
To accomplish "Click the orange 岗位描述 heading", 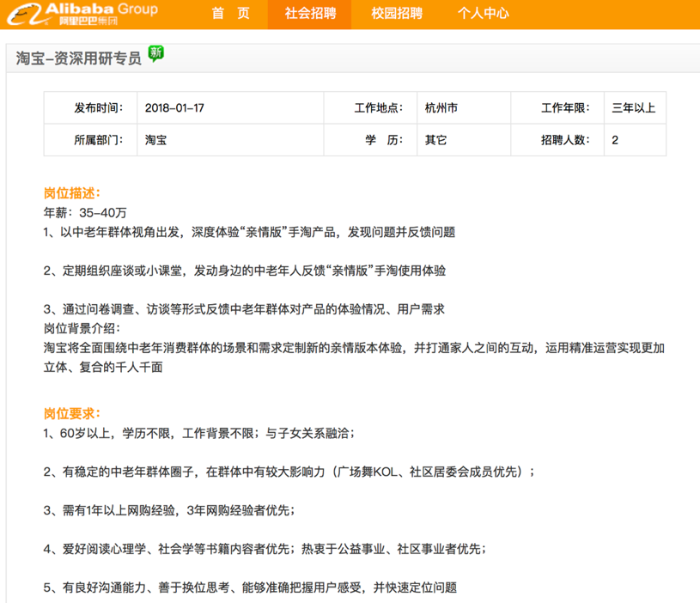I will coord(72,193).
